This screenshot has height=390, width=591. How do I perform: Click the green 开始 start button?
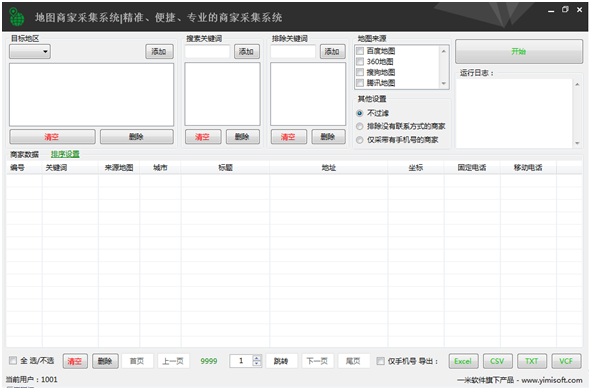(x=519, y=52)
